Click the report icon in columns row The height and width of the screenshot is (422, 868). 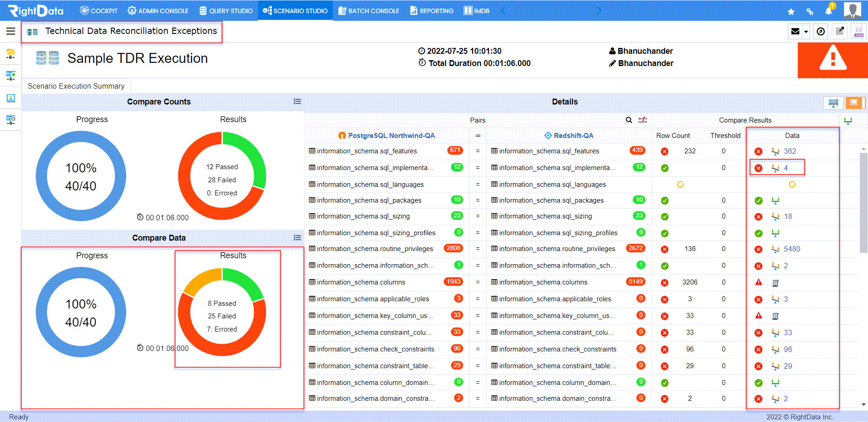(775, 283)
